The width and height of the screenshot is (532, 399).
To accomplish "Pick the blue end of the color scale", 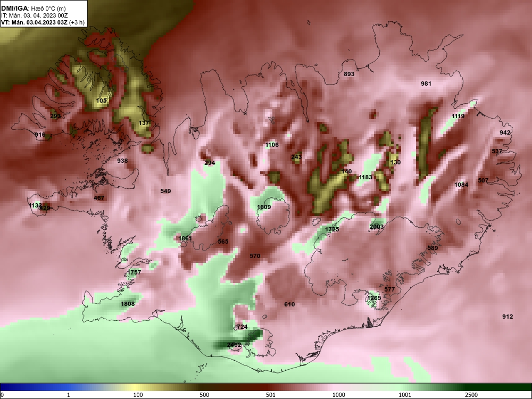I will (x=34, y=387).
